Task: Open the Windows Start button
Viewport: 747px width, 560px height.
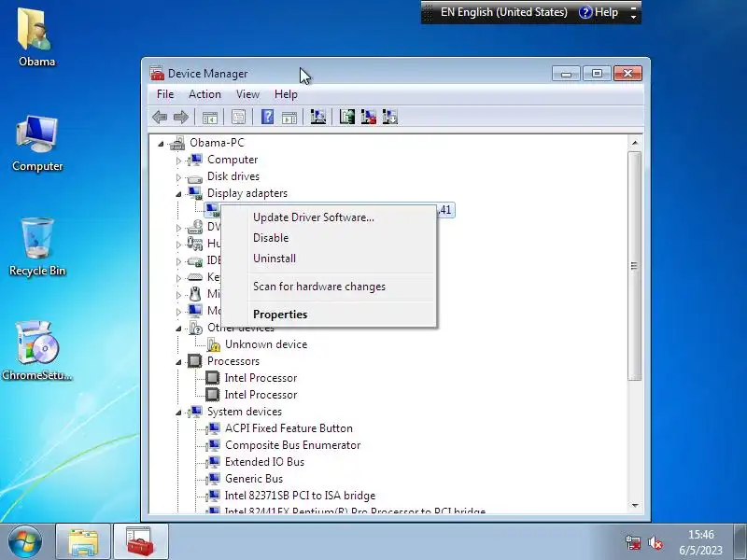Action: click(24, 541)
